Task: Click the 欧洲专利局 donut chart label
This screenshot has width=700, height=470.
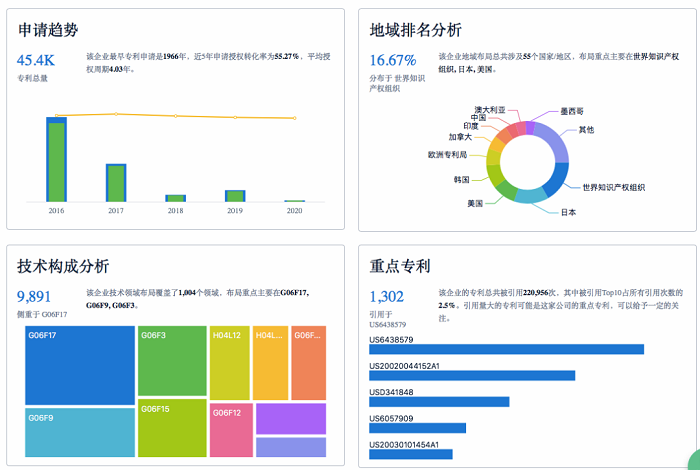Action: (448, 155)
